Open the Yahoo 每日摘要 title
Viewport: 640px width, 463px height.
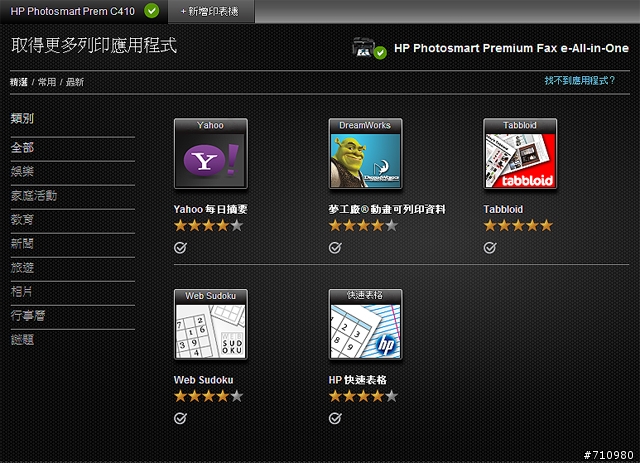pyautogui.click(x=211, y=209)
